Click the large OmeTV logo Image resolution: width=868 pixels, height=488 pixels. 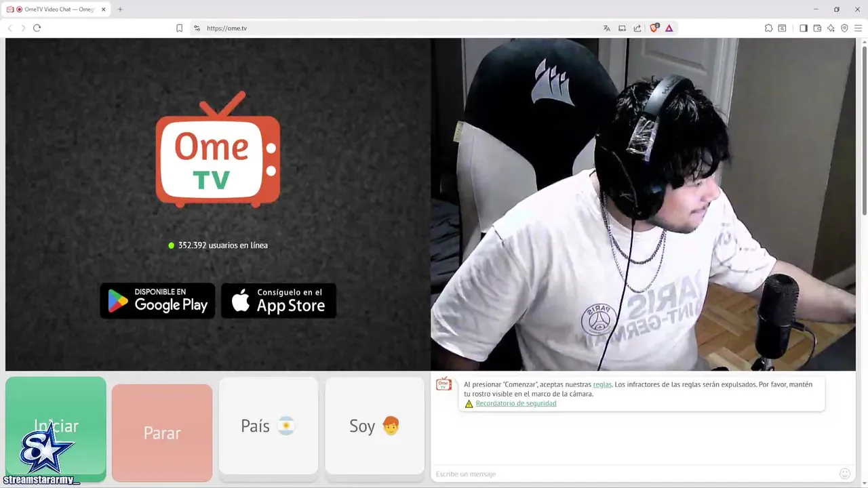[x=218, y=150]
